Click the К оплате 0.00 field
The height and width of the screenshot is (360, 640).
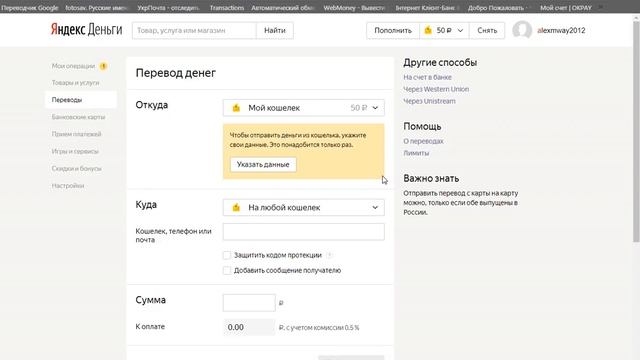click(x=249, y=327)
